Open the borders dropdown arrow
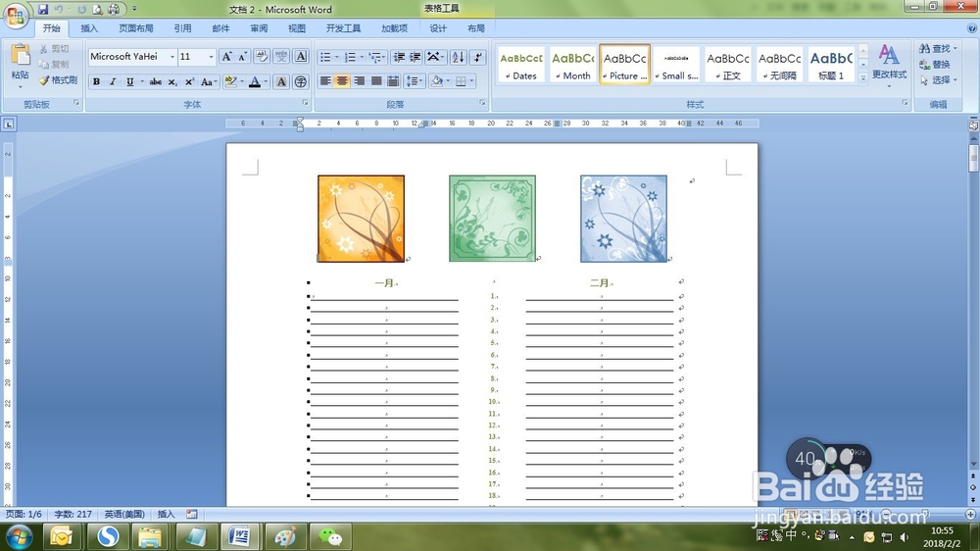The width and height of the screenshot is (980, 551). (x=471, y=81)
